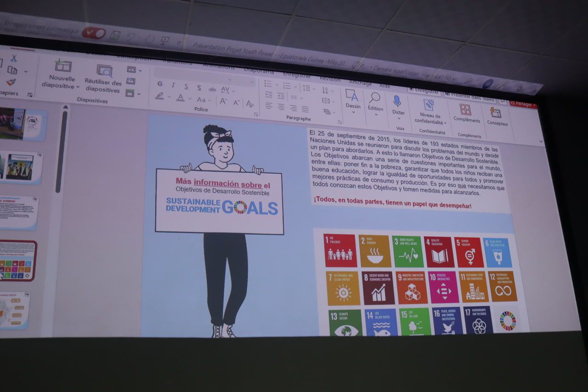The height and width of the screenshot is (392, 588).
Task: Select the Format Painter brush icon
Action: click(x=11, y=82)
